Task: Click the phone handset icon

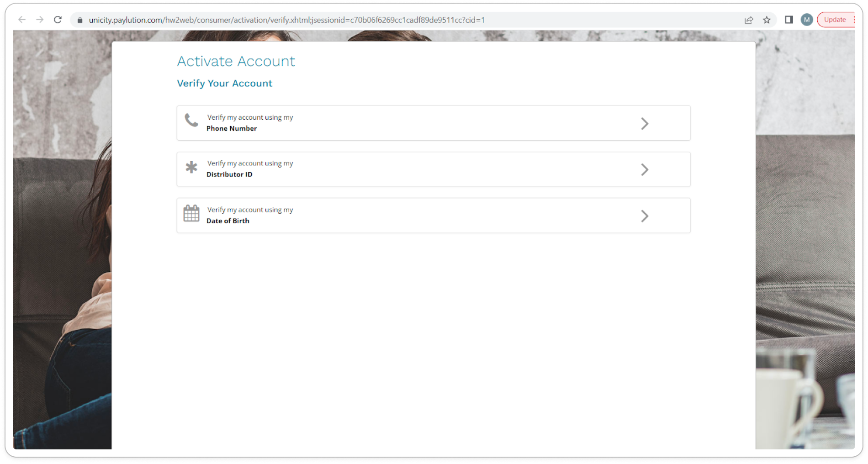Action: (191, 120)
